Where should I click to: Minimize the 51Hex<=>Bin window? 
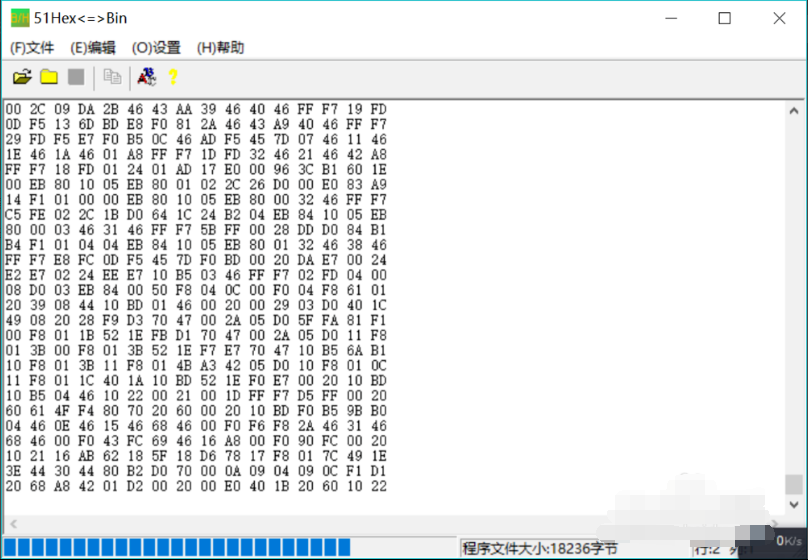coord(671,19)
